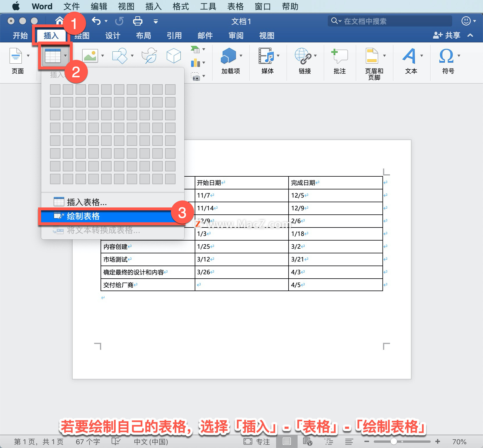This screenshot has width=483, height=448.
Task: Open the 文本 text dropdown arrow
Action: [422, 56]
